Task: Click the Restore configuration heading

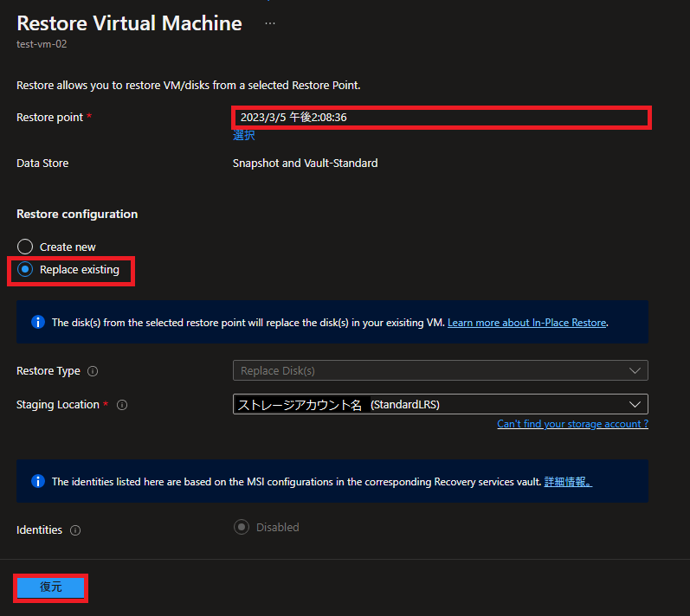Action: click(77, 214)
